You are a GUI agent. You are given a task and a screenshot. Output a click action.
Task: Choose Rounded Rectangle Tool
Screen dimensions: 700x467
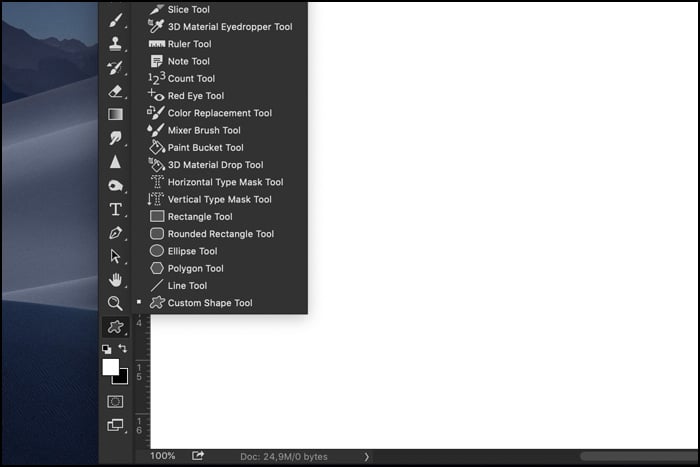(220, 234)
